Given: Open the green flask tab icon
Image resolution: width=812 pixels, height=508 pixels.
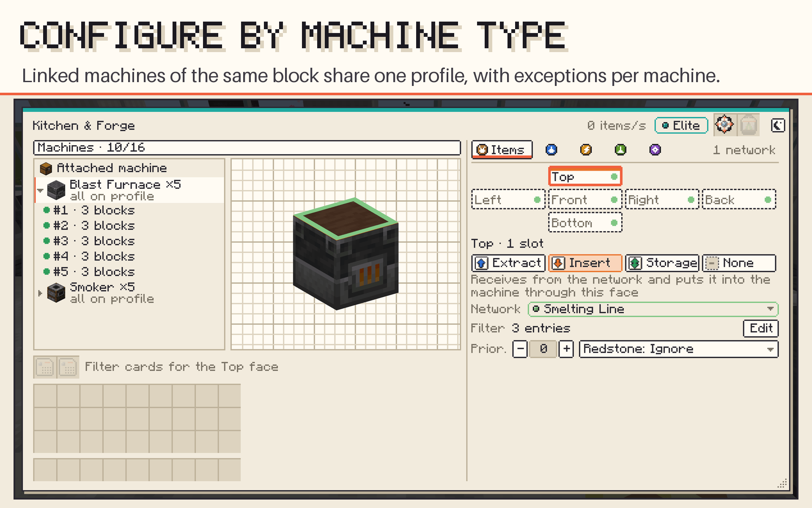Looking at the screenshot, I should pyautogui.click(x=620, y=150).
